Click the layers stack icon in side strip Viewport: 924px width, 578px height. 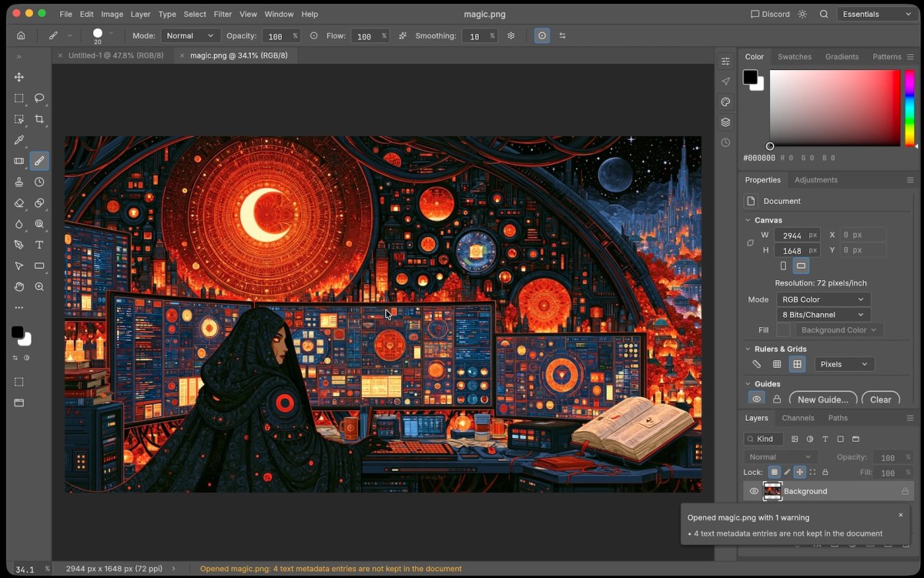tap(725, 122)
